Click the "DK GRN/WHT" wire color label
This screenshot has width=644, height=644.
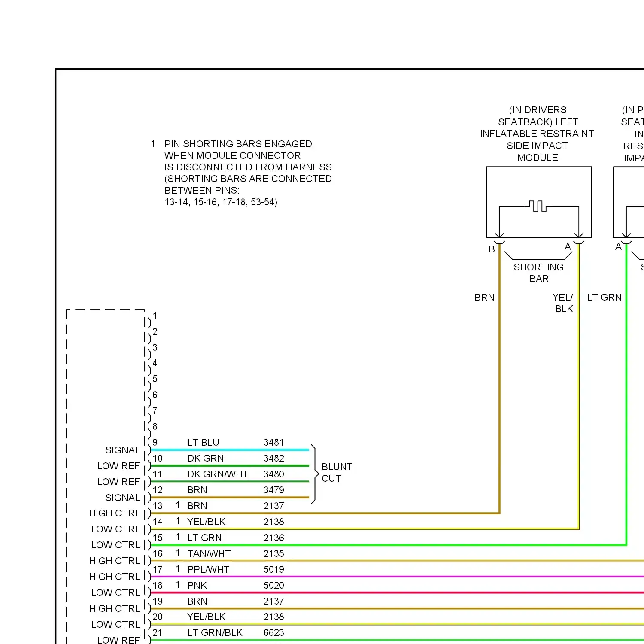click(x=218, y=474)
